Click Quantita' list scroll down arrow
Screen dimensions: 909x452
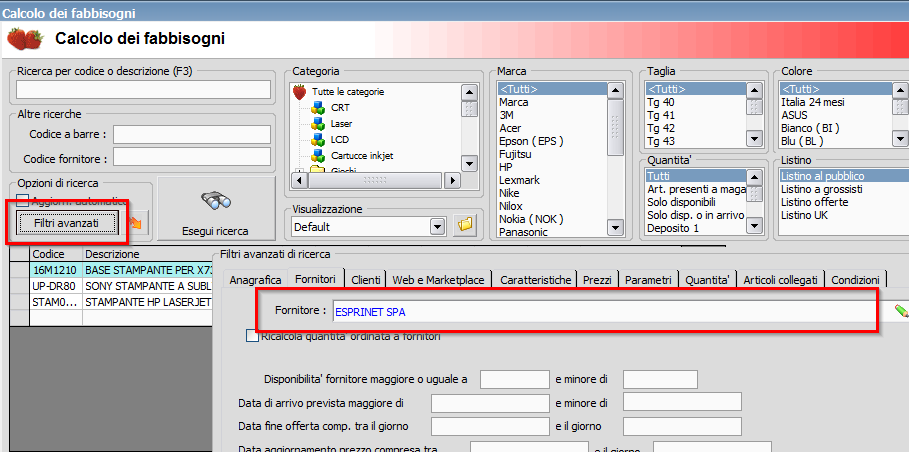pyautogui.click(x=754, y=225)
